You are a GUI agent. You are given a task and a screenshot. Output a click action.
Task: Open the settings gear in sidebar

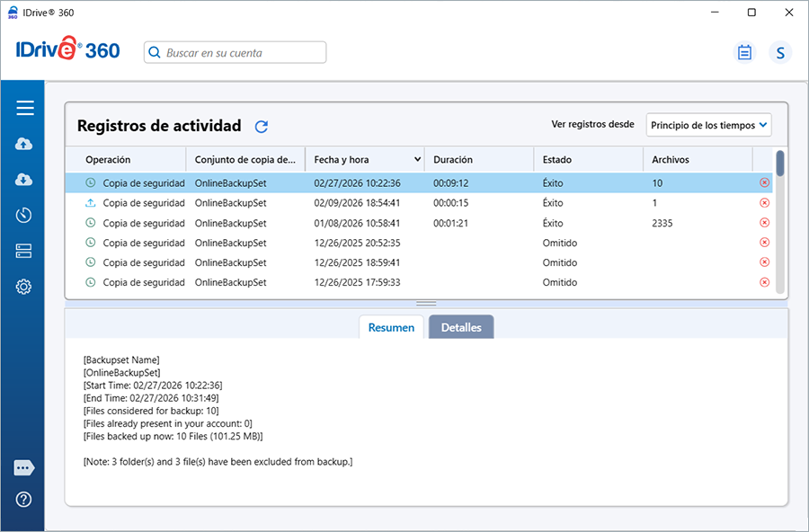[x=24, y=288]
